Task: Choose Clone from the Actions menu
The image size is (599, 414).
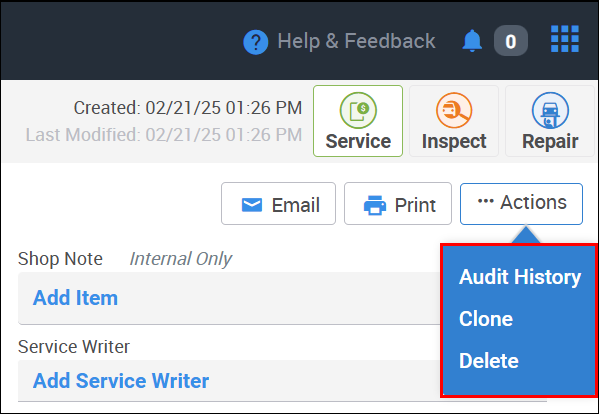Action: pos(486,319)
